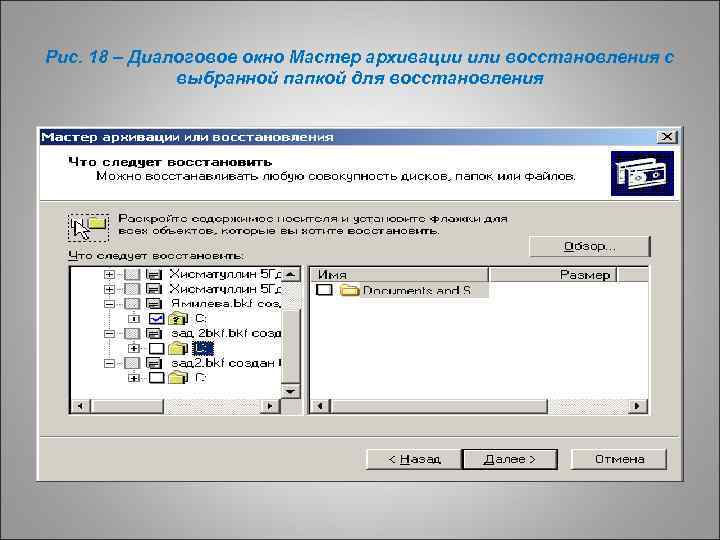The image size is (720, 540).
Task: Click the tree's vertical scrollbar up arrow
Action: pos(291,275)
